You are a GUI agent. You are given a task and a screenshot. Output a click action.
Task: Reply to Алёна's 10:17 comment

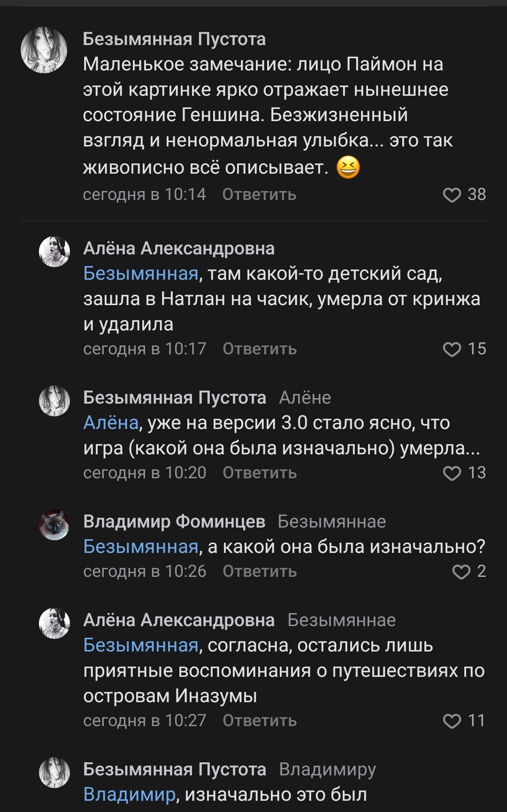pos(260,349)
